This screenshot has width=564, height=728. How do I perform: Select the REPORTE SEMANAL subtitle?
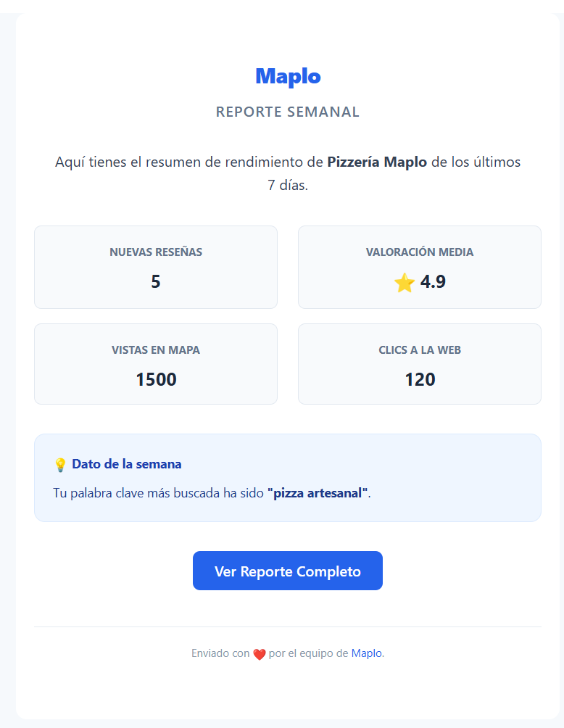pos(287,112)
